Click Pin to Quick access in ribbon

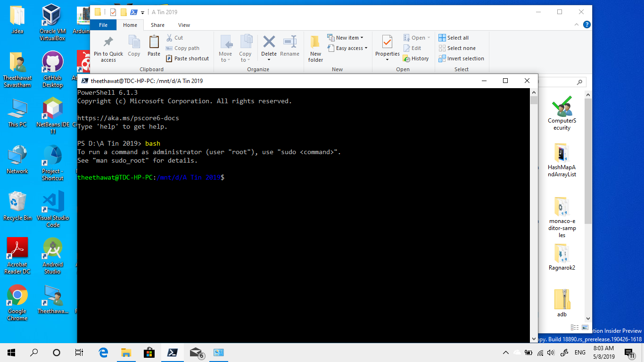tap(108, 49)
